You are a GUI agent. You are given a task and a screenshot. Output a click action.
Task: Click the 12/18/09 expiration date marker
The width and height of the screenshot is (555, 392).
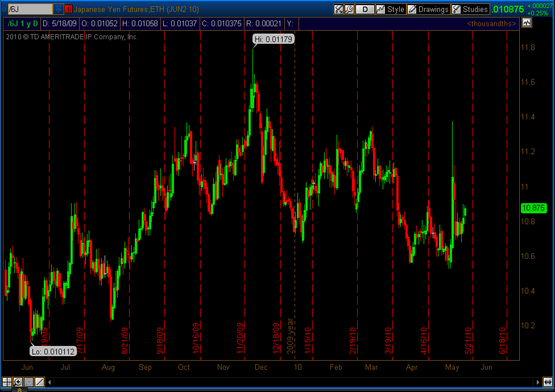[x=276, y=338]
